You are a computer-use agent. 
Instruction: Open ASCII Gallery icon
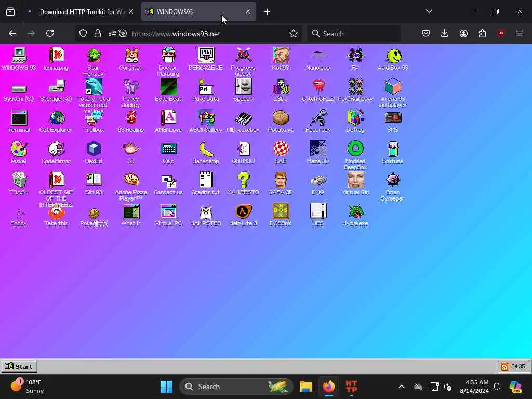pos(206,118)
